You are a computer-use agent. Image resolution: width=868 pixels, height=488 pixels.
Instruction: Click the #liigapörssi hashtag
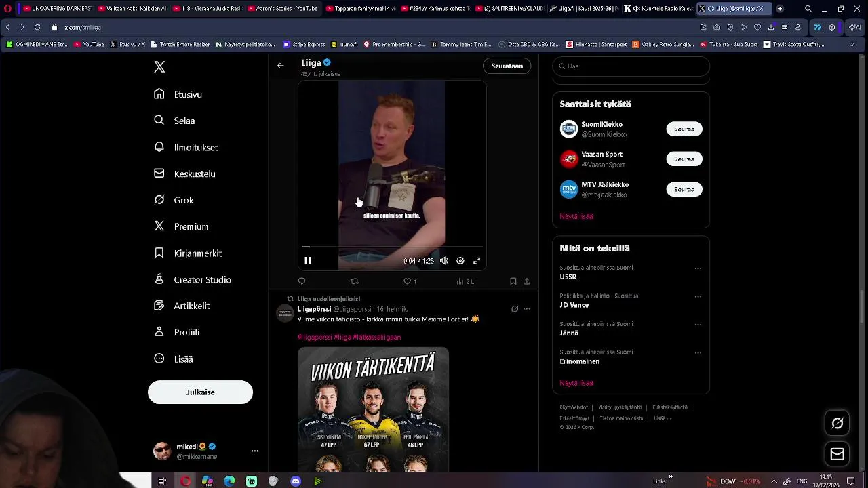click(x=315, y=337)
